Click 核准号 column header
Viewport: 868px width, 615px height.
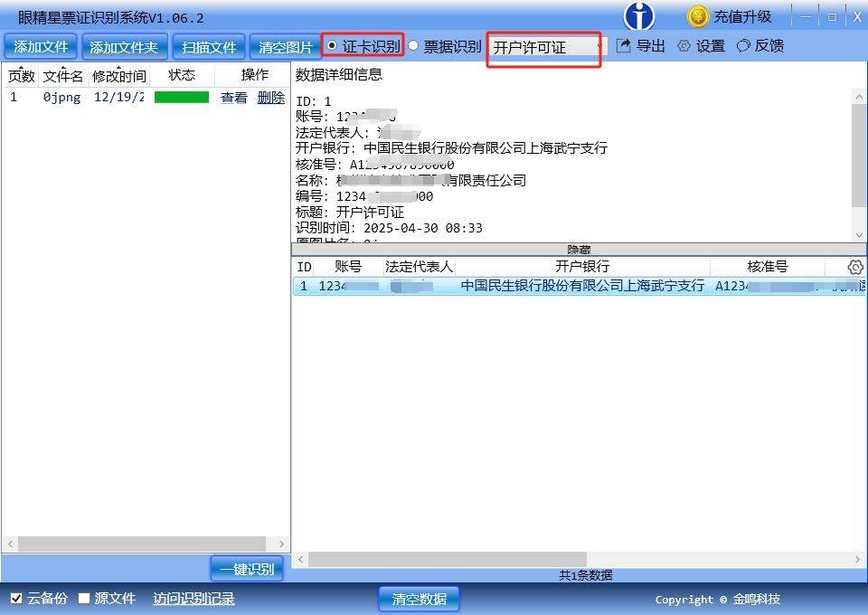click(768, 267)
